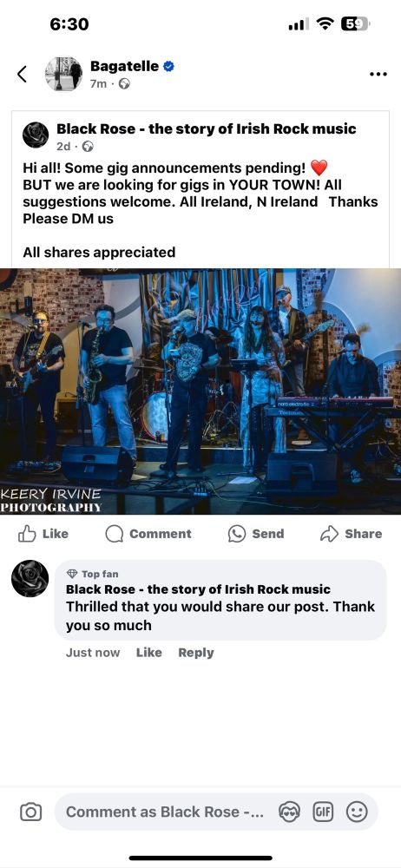Send the post via WhatsApp Send button
This screenshot has width=401, height=868.
pos(256,534)
